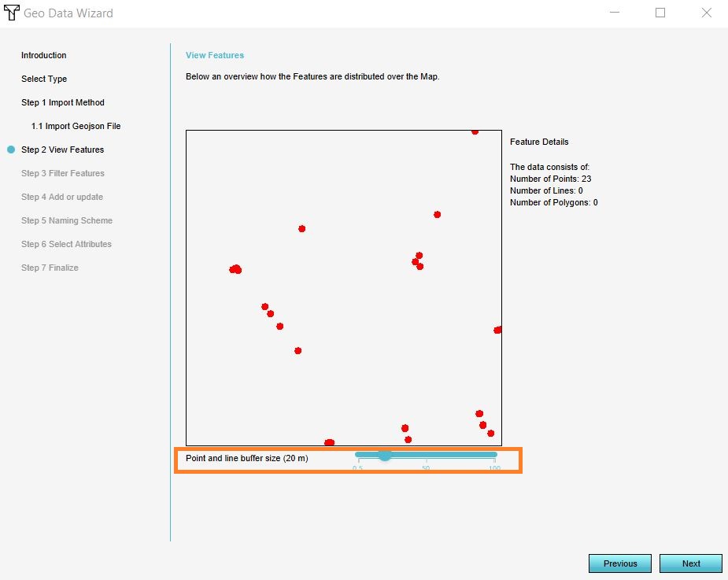Go to Step 6 Select Attributes
Viewport: 728px width, 580px height.
pos(66,244)
